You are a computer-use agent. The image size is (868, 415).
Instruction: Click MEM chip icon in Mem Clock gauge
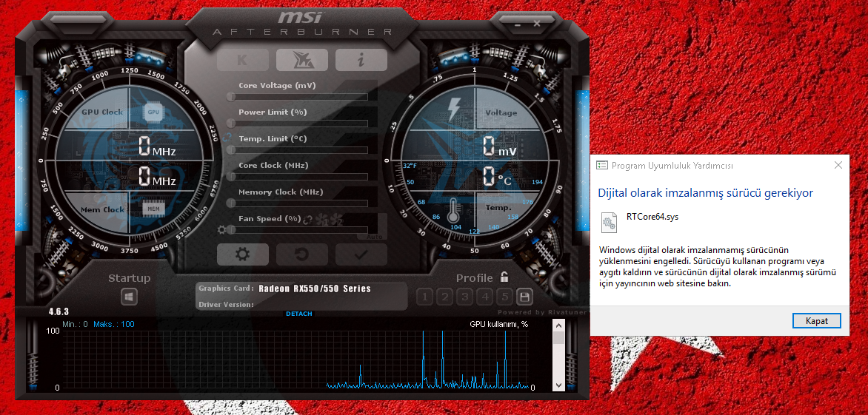153,209
